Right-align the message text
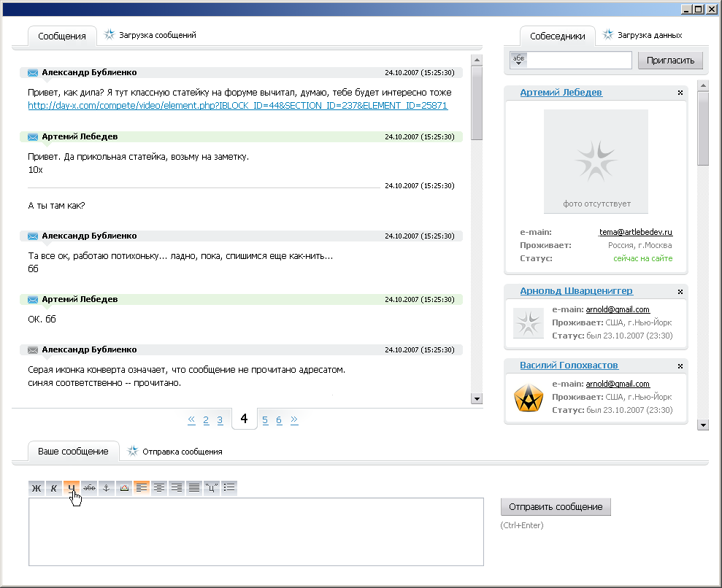 pyautogui.click(x=177, y=488)
